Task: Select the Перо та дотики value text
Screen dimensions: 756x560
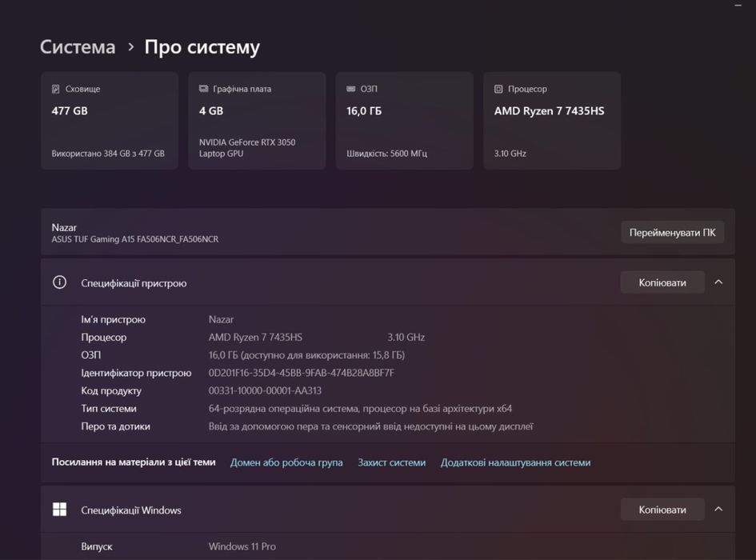Action: click(x=370, y=426)
